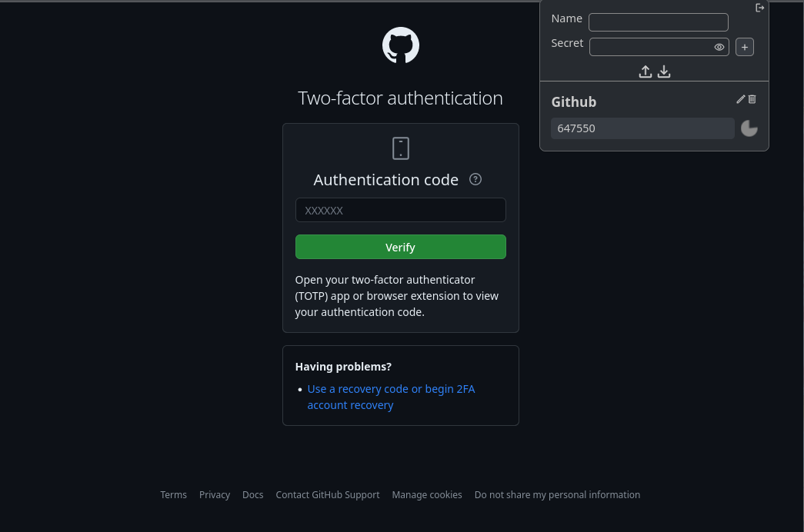Click into the Name text field
Viewport: 804px width, 532px height.
[x=658, y=22]
